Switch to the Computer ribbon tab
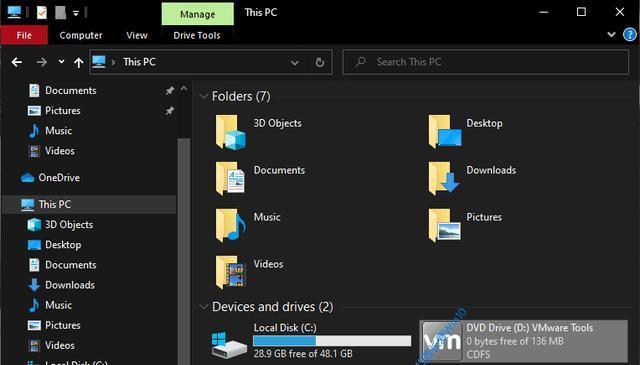640x365 pixels. [x=81, y=36]
